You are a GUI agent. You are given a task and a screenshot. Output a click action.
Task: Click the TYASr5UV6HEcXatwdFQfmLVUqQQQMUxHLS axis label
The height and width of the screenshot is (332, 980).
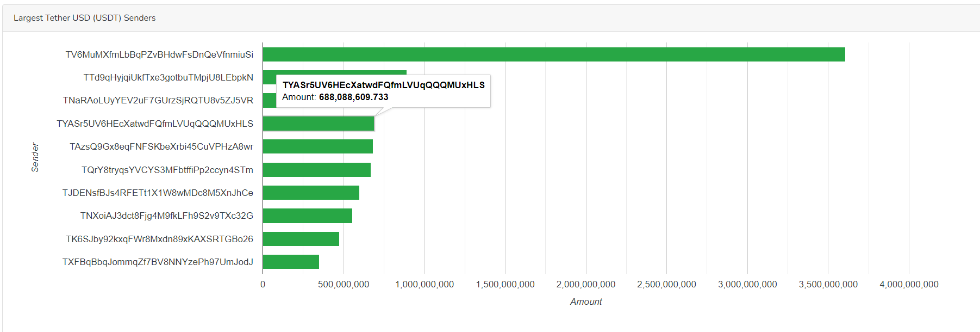(155, 124)
